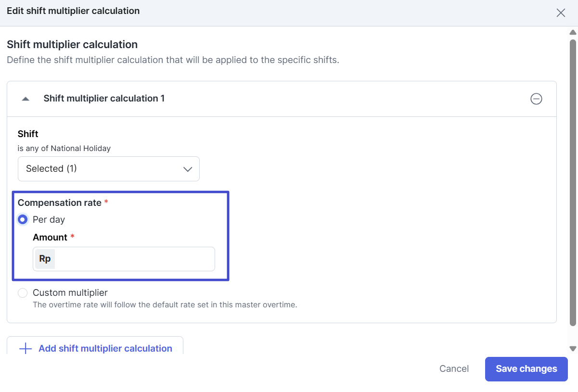Select the Custom multiplier radio button
The height and width of the screenshot is (392, 578).
pos(23,293)
